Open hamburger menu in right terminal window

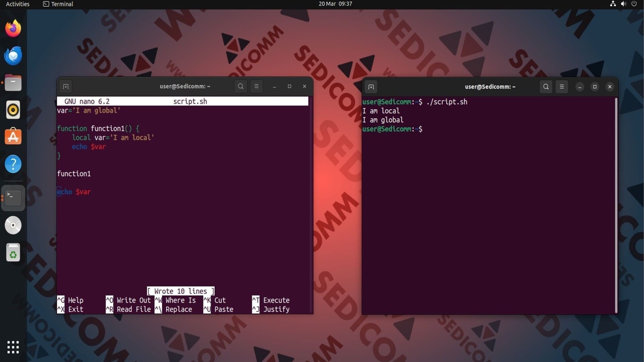(x=562, y=87)
